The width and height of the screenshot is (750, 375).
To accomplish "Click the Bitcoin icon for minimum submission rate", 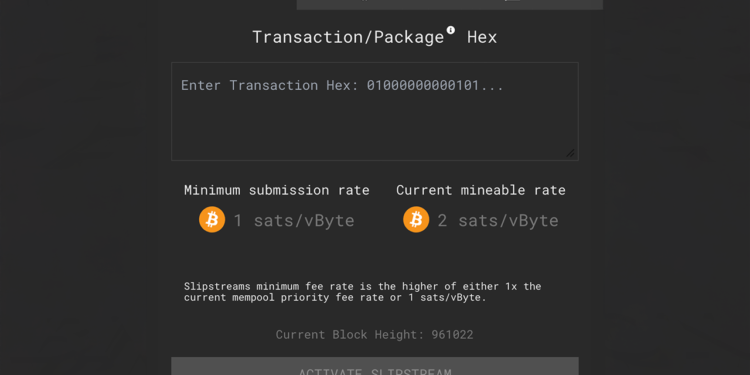I will pyautogui.click(x=212, y=220).
